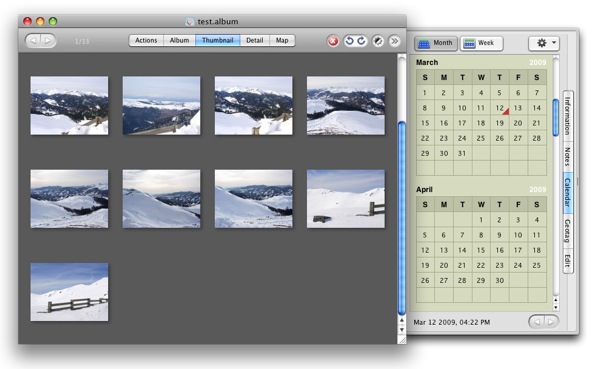Screen dimensions: 600x369
Task: Select April 1 in calendar
Action: click(x=481, y=220)
